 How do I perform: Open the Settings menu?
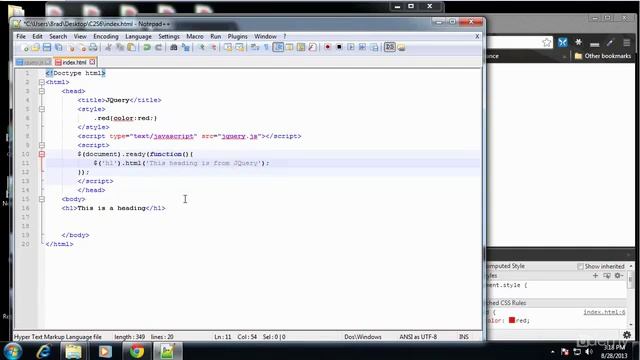tap(169, 36)
